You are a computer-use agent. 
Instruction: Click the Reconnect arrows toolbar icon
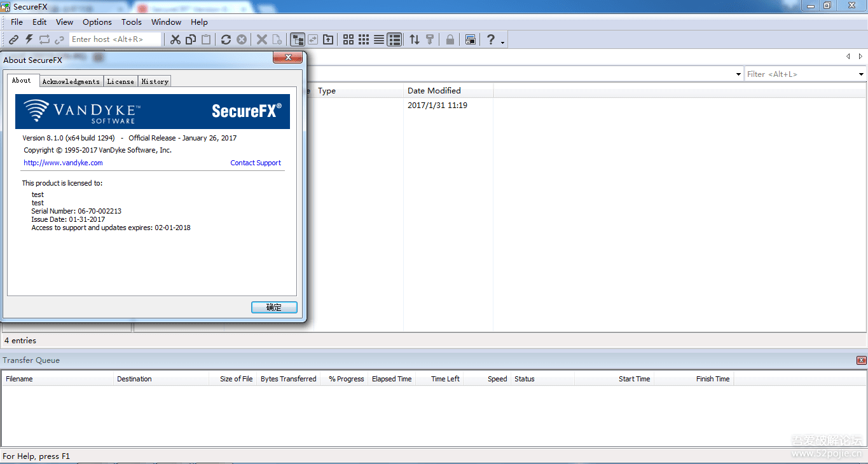pos(44,39)
